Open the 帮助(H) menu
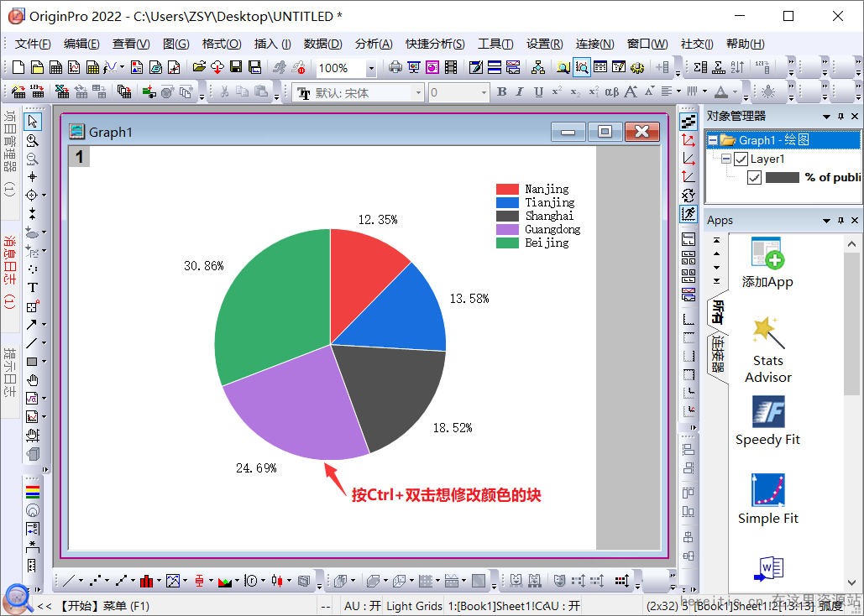 [x=746, y=44]
